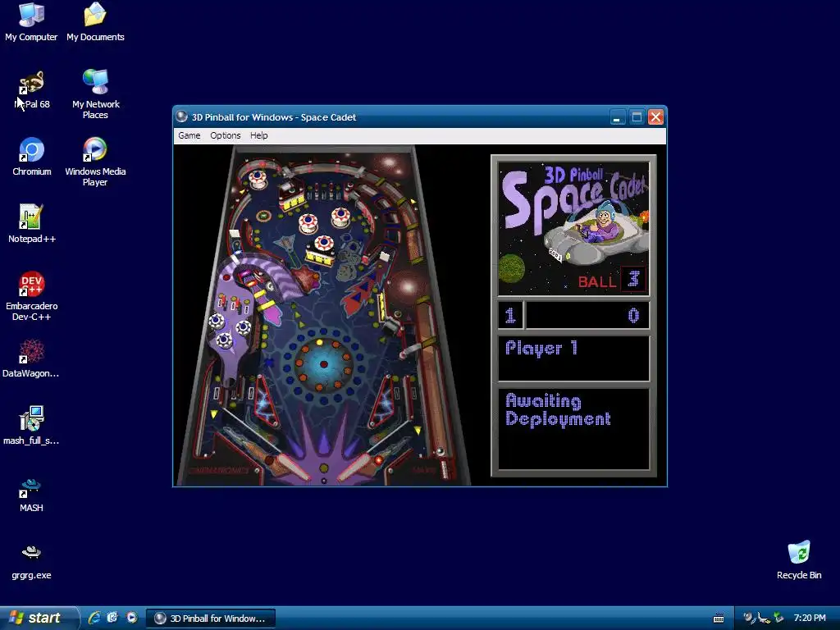
Task: Click the blue center wormhole target circle
Action: pyautogui.click(x=323, y=364)
